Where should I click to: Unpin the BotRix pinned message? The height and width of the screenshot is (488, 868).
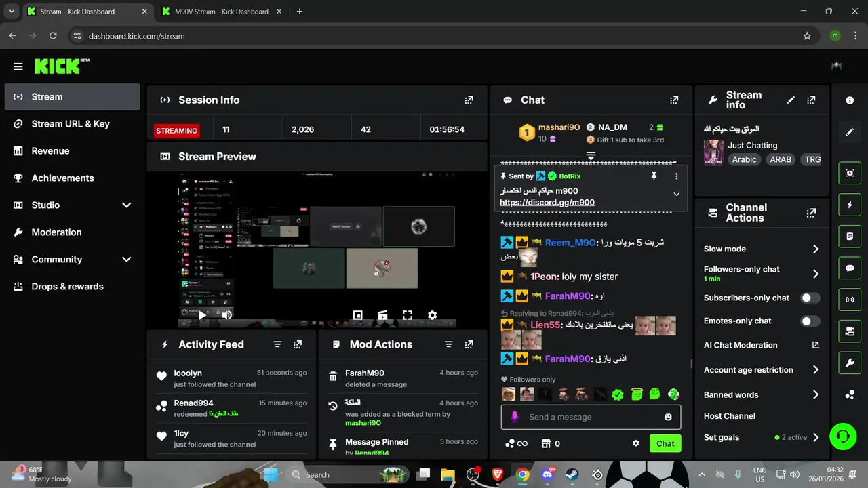[654, 176]
